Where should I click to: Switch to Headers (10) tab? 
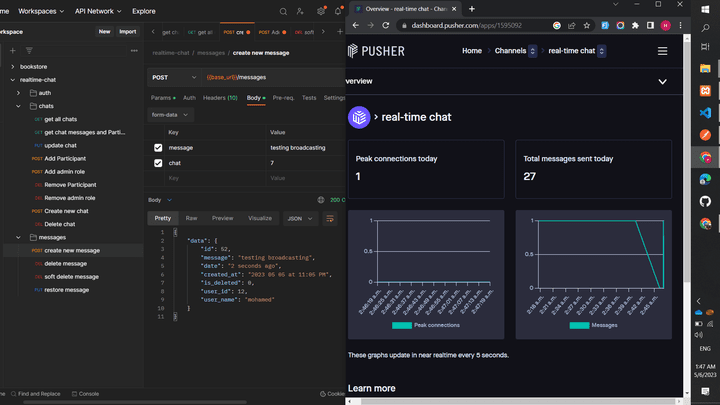(x=220, y=98)
